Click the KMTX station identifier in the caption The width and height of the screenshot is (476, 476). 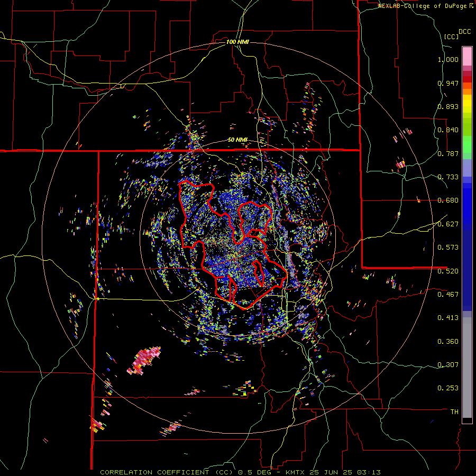(296, 472)
